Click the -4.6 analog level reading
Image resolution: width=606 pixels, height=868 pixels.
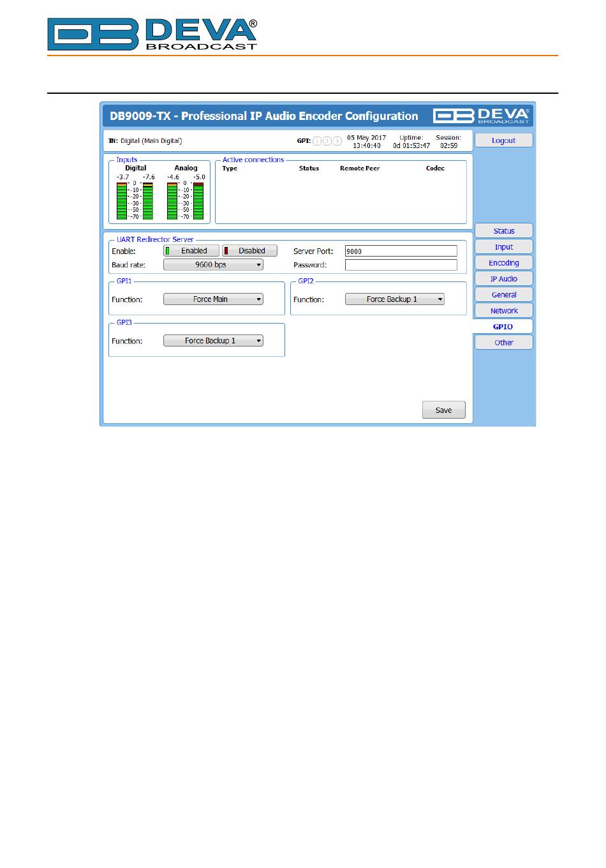click(173, 177)
